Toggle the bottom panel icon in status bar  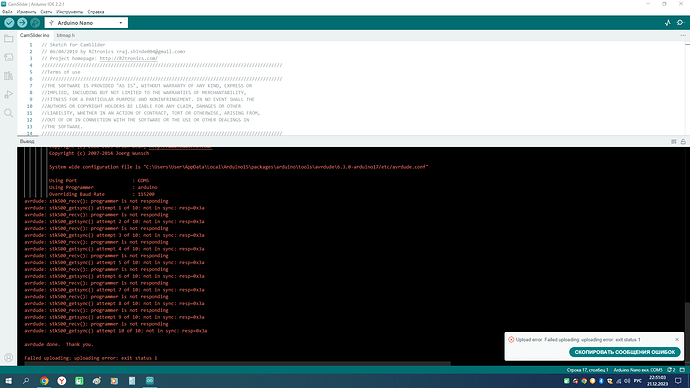(x=682, y=370)
